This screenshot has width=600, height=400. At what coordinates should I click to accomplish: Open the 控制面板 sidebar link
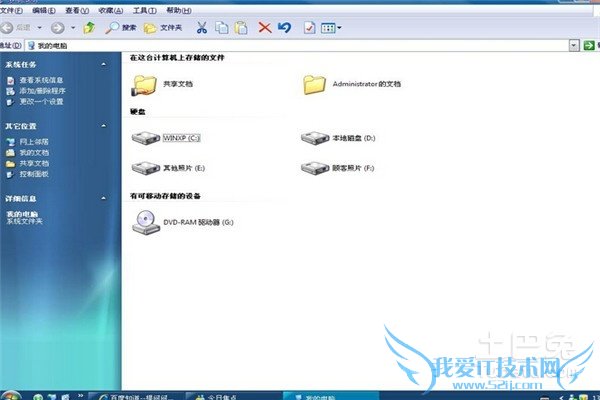(34, 174)
